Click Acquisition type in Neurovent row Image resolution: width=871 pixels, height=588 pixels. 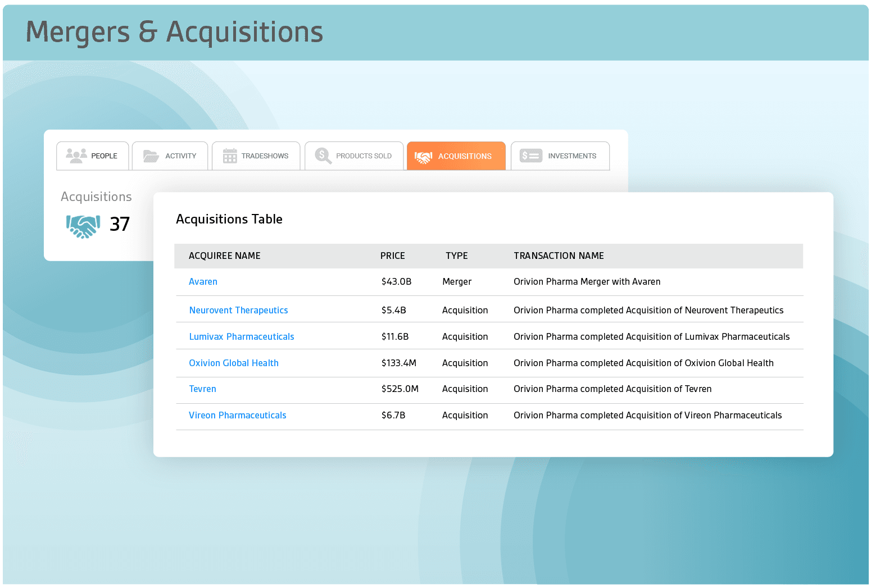[465, 311]
